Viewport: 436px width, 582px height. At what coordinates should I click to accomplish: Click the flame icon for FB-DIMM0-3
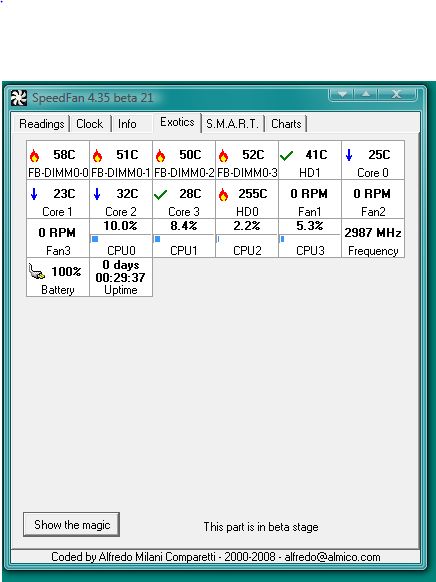tap(223, 156)
